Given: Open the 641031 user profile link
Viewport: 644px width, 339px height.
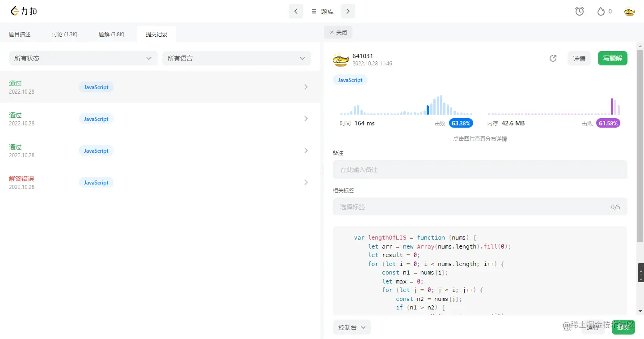Looking at the screenshot, I should [363, 56].
